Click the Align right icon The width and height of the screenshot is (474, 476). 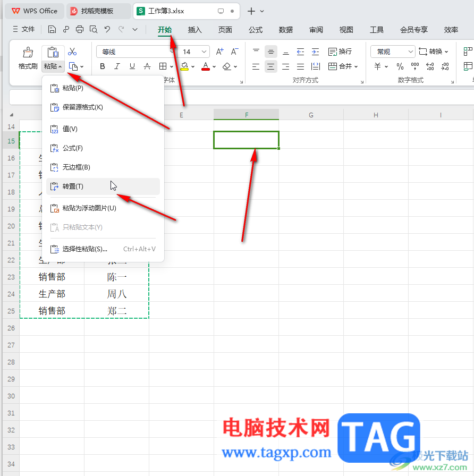pyautogui.click(x=286, y=66)
